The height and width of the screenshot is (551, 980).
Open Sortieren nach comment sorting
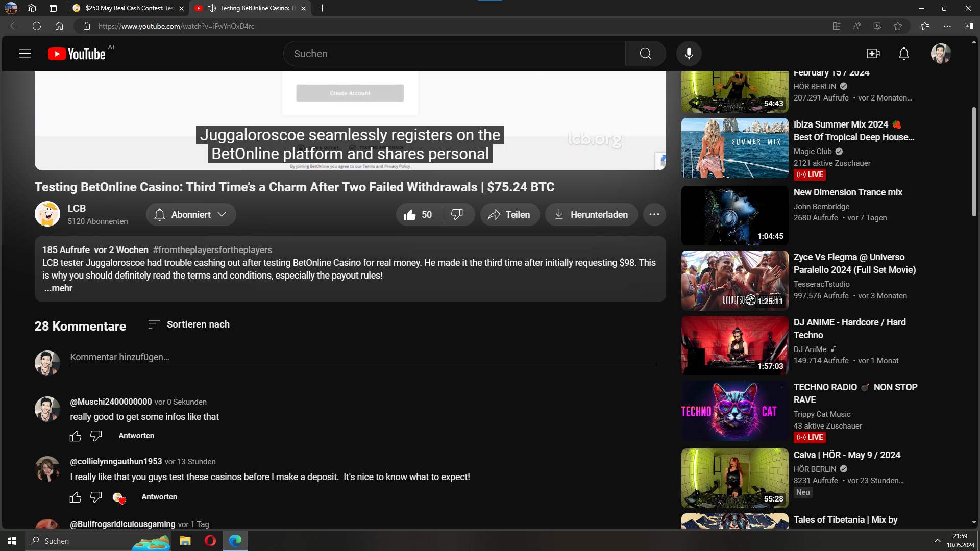(x=189, y=324)
